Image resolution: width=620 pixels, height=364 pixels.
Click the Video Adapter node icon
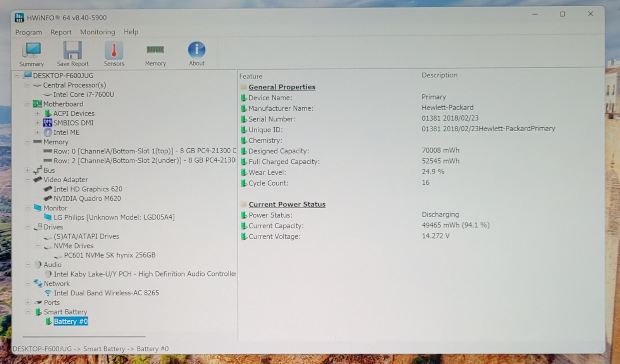pyautogui.click(x=38, y=180)
